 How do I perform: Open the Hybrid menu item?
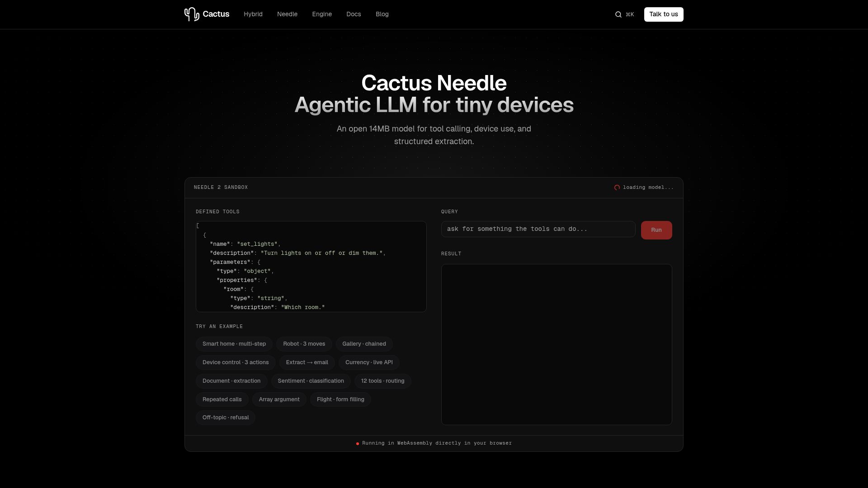(253, 14)
